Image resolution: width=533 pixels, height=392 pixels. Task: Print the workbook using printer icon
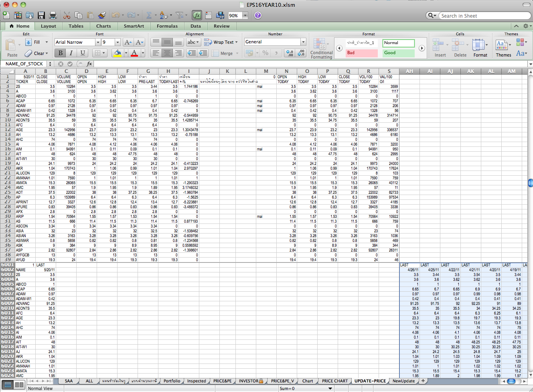pos(53,15)
